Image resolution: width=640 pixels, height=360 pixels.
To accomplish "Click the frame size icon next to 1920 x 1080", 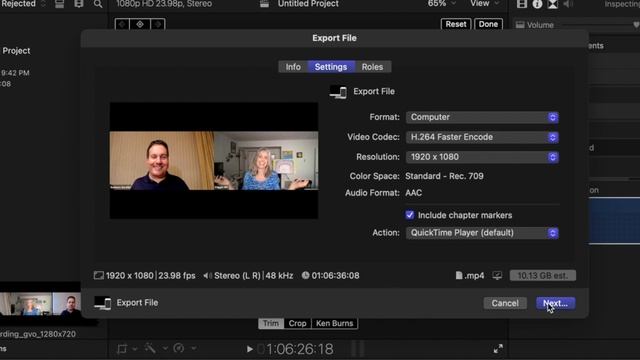I will click(98, 276).
